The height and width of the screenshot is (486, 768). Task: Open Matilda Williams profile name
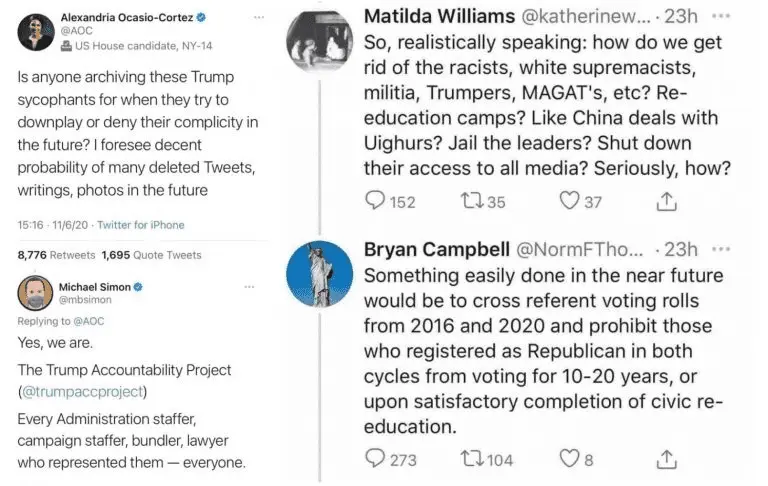[432, 17]
